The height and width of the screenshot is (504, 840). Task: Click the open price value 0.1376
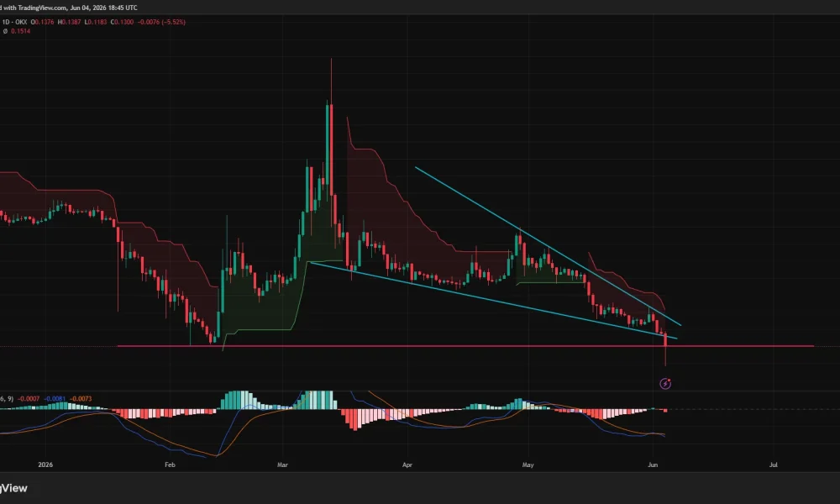coord(43,22)
